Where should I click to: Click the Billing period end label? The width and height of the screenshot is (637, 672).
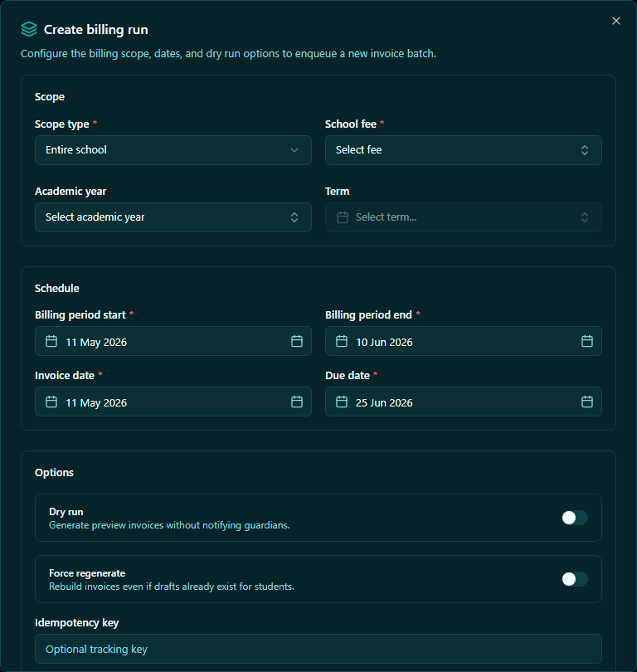368,315
